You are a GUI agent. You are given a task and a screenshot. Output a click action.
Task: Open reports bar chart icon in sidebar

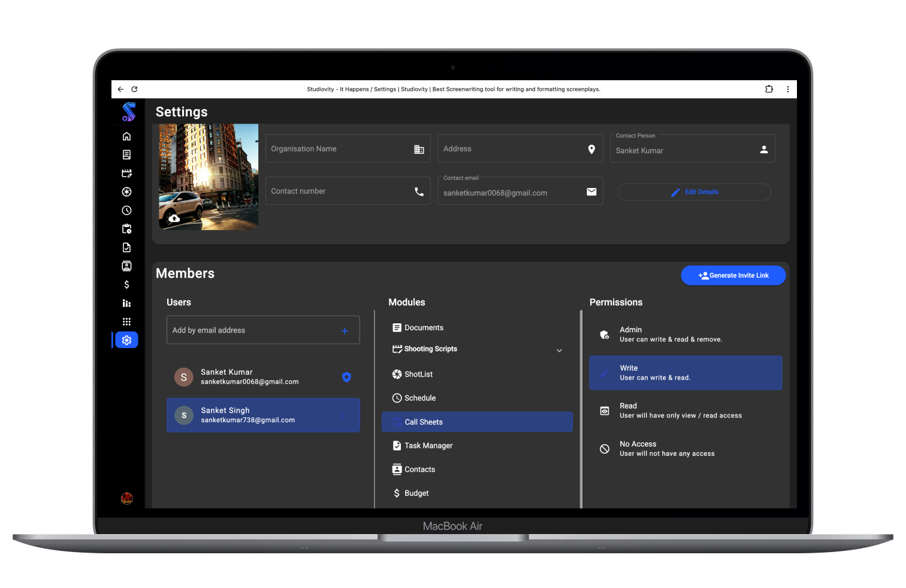pos(126,304)
